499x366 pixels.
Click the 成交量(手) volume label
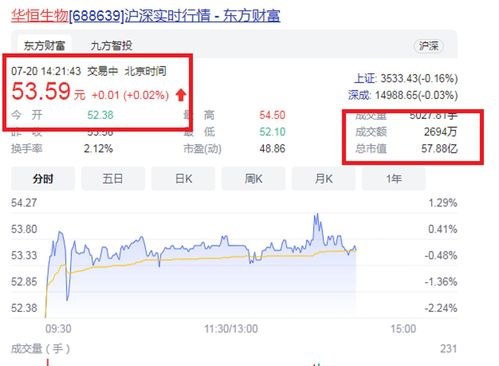pyautogui.click(x=40, y=349)
